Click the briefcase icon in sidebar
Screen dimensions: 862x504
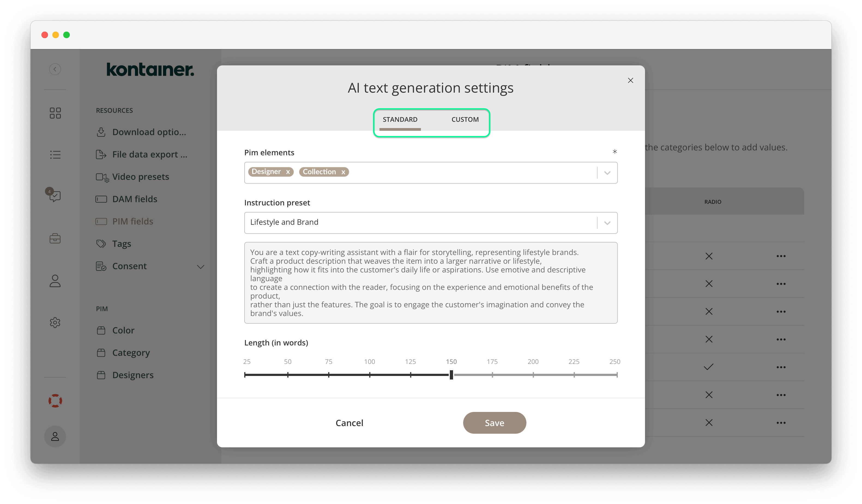pos(55,238)
